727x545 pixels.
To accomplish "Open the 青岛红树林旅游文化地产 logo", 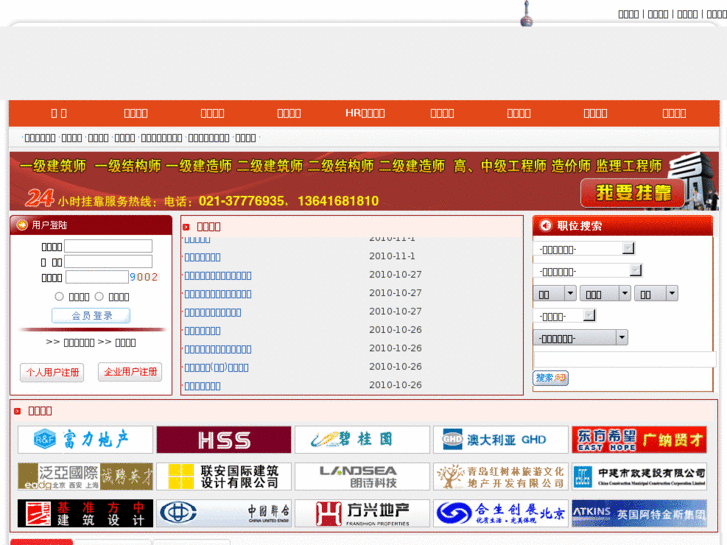I will [501, 476].
